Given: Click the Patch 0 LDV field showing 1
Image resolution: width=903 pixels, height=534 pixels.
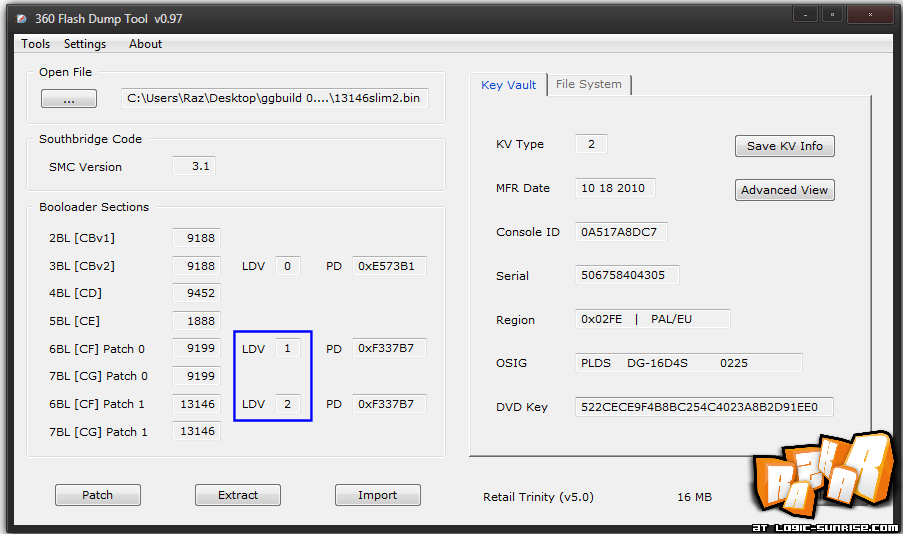Looking at the screenshot, I should (x=287, y=348).
